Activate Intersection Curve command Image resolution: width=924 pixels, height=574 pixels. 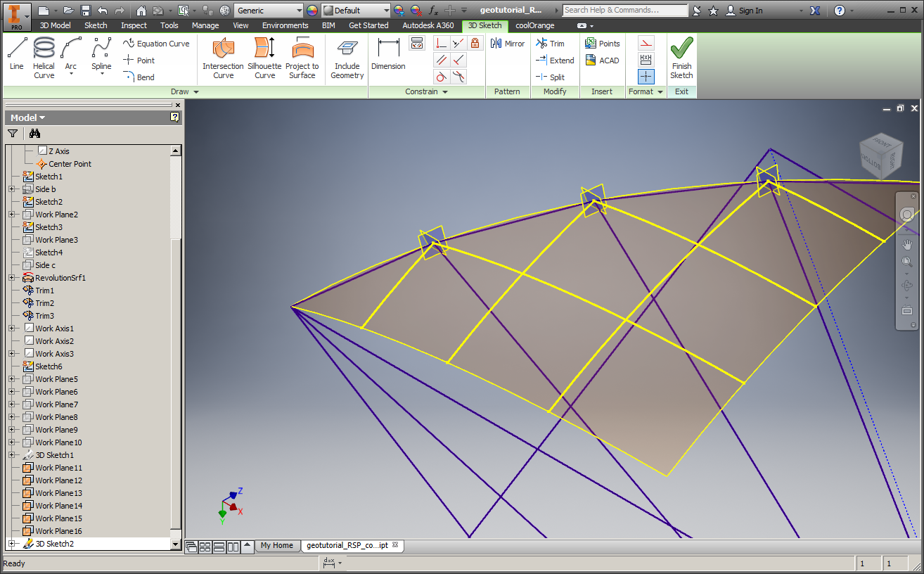(223, 58)
